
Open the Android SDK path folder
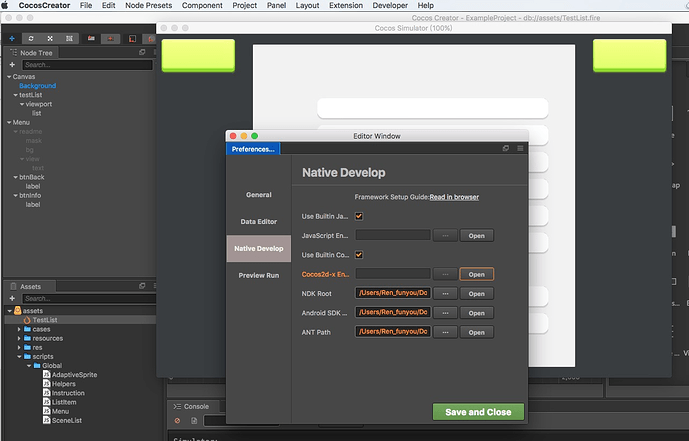point(476,313)
